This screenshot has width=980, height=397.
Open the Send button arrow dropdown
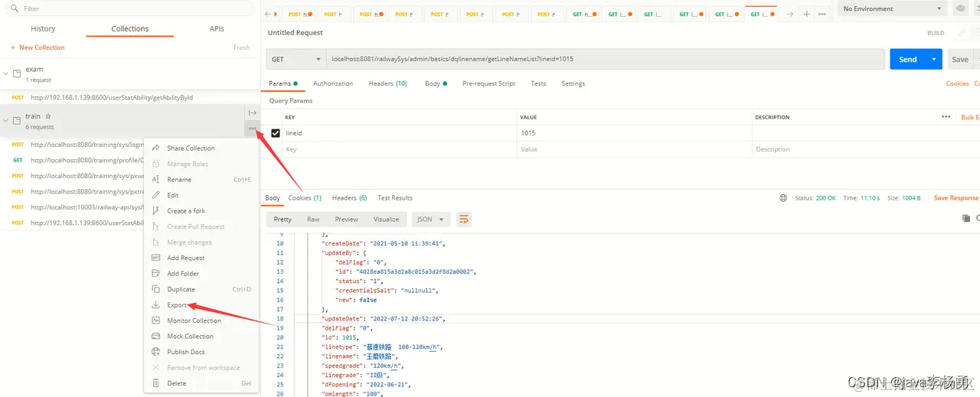tap(934, 59)
